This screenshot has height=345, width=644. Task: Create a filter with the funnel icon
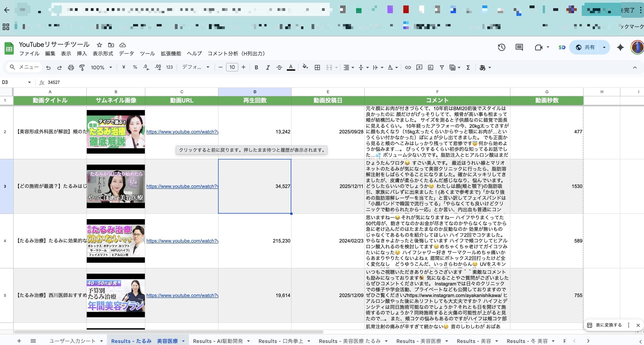(442, 67)
